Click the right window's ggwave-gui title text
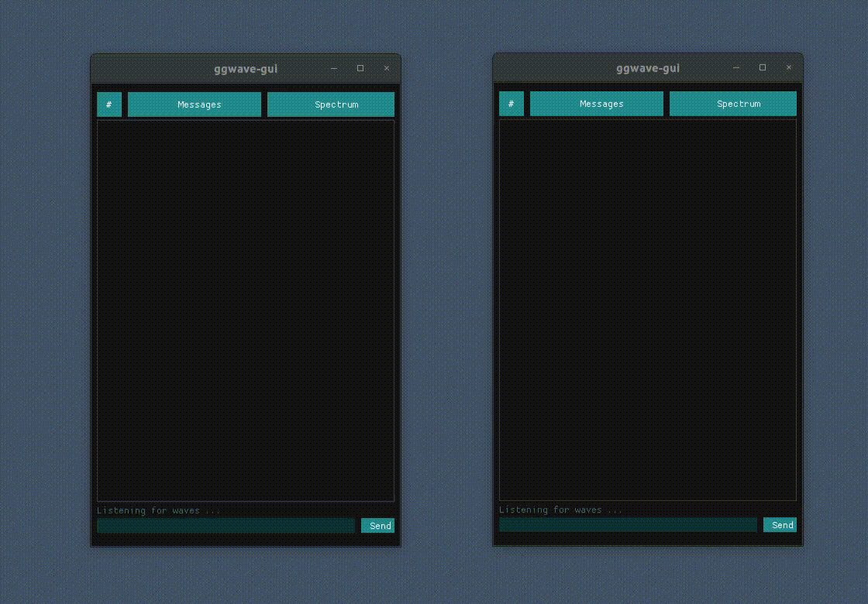Screen dimensions: 868x604 click(648, 68)
